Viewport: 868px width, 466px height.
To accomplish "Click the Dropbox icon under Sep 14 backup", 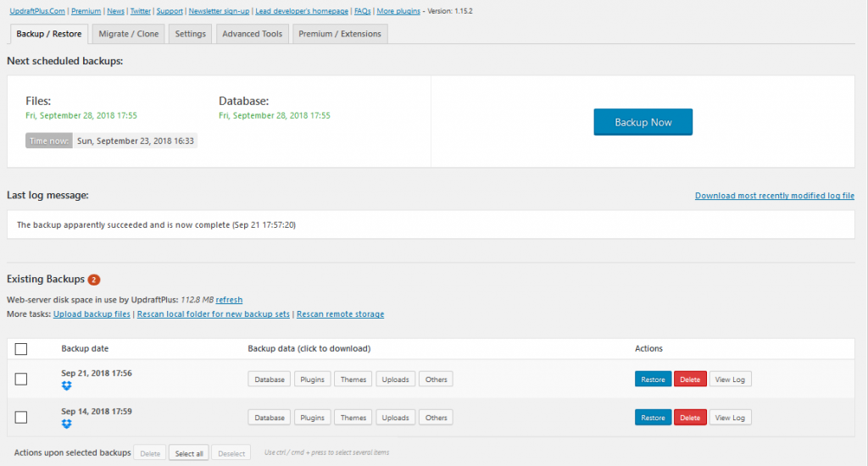I will pyautogui.click(x=66, y=424).
